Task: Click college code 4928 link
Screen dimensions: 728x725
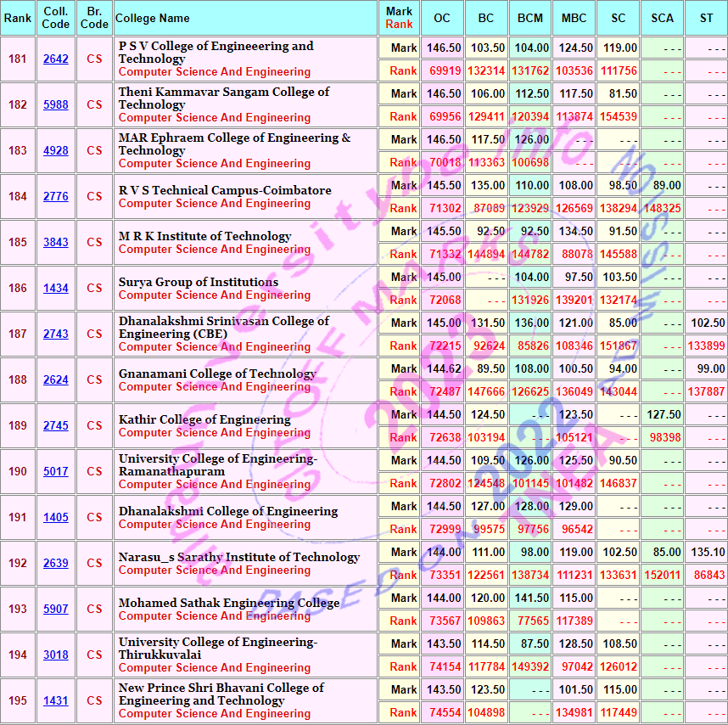Action: [x=56, y=151]
